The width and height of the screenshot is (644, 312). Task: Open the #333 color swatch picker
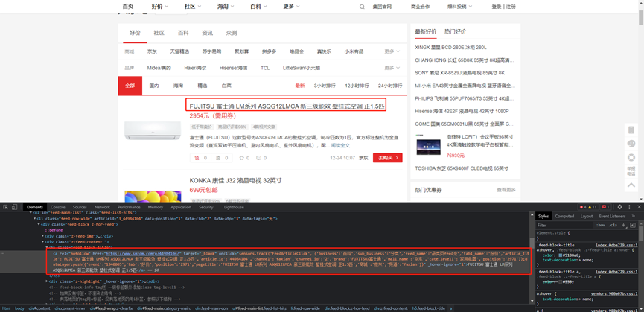[x=560, y=281]
